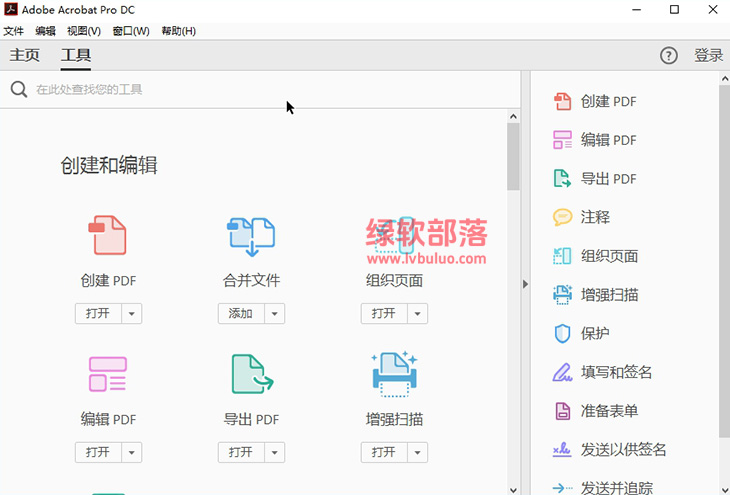
Task: Click 打开 button under 创建 PDF
Action: click(98, 313)
